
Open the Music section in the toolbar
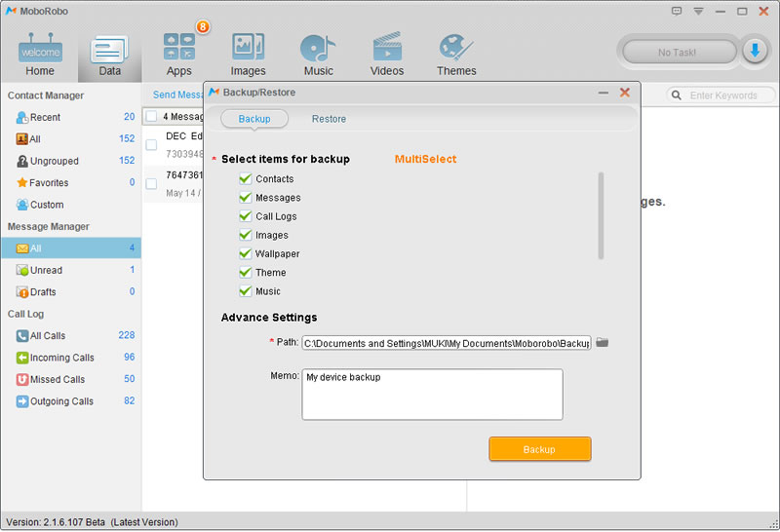click(x=319, y=55)
